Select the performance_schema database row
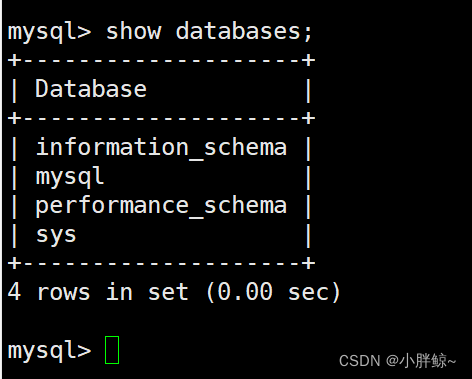 point(161,206)
